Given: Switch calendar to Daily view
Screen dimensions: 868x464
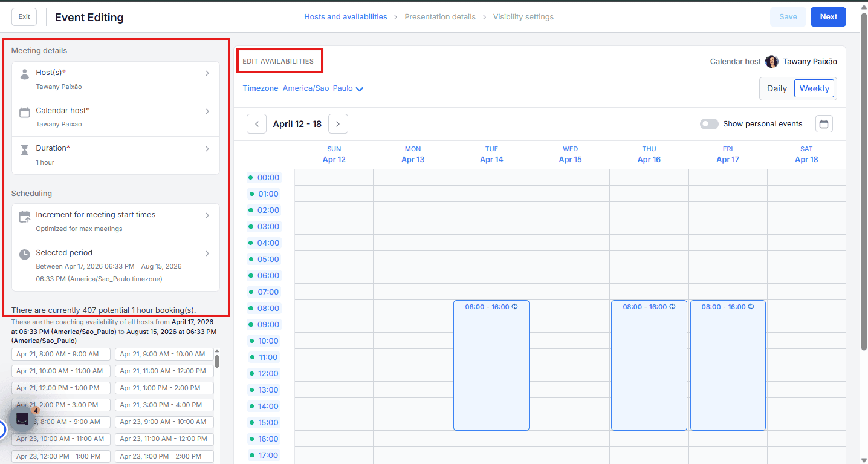Looking at the screenshot, I should tap(777, 88).
